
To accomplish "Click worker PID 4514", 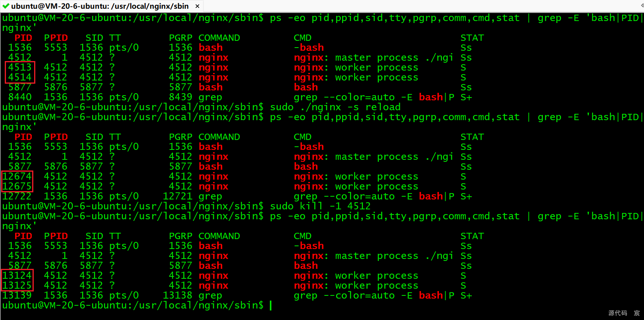I will click(x=20, y=77).
